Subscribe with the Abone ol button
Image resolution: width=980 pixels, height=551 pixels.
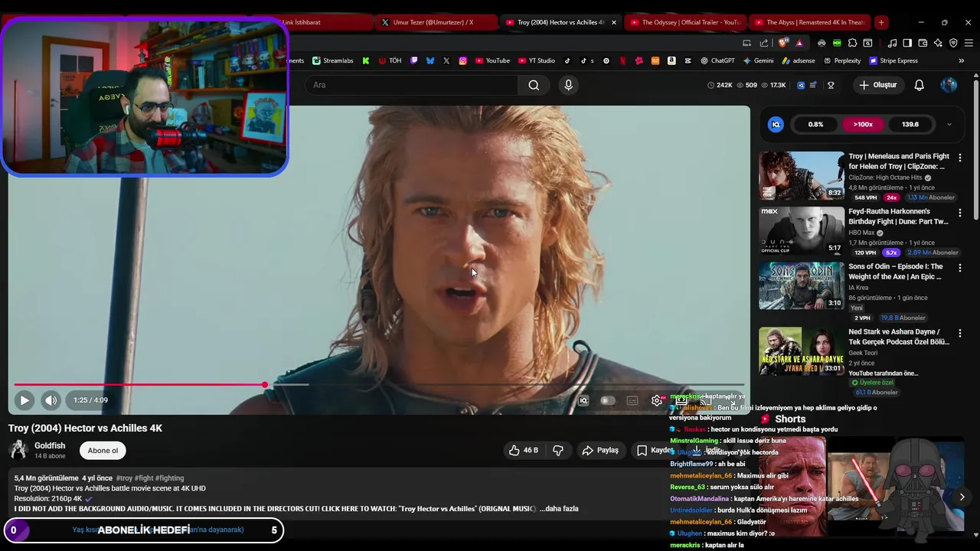(103, 450)
